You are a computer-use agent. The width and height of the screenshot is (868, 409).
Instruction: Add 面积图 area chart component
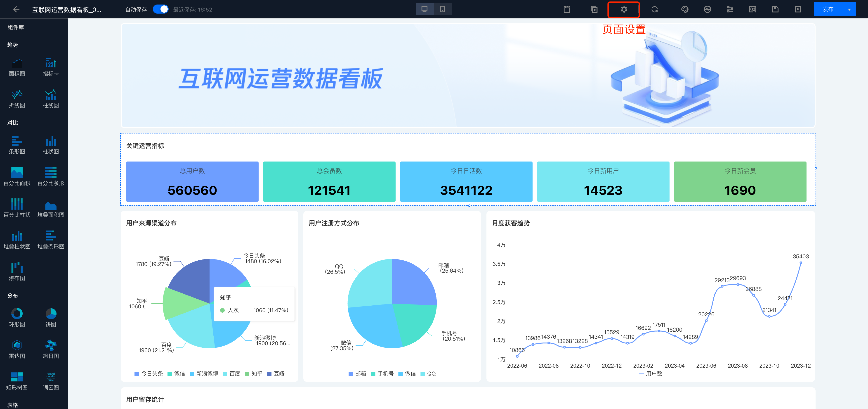(x=17, y=67)
